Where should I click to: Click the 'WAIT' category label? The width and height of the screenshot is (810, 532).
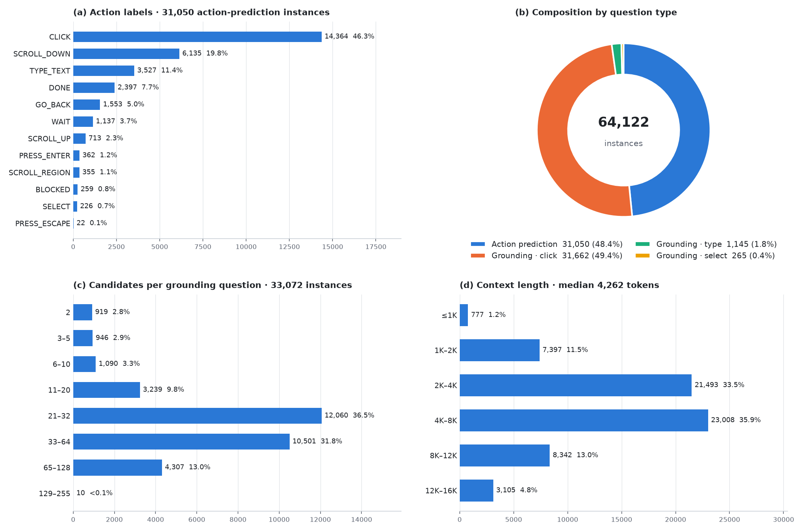point(61,121)
